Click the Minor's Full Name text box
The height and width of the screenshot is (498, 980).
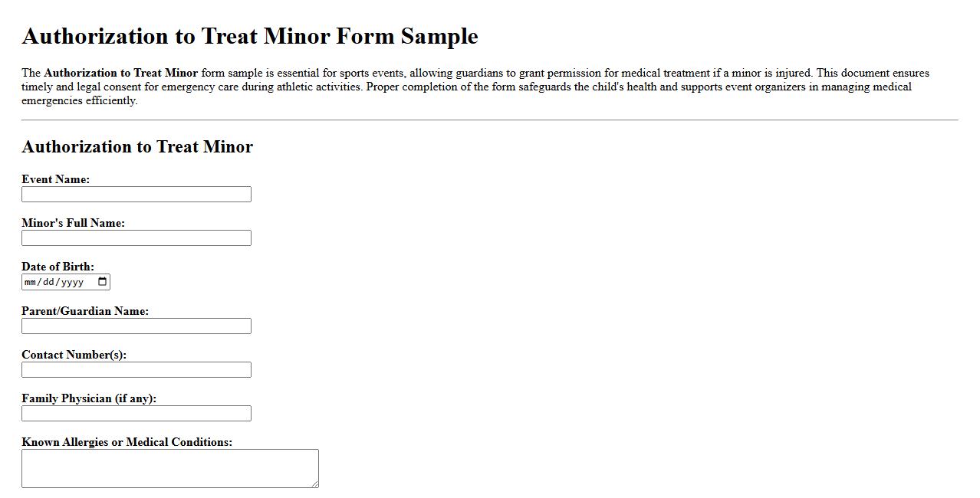coord(136,238)
